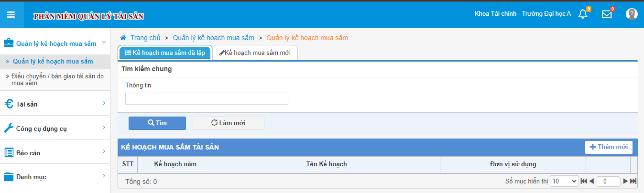The width and height of the screenshot is (644, 193).
Task: Select Kế hoạch mua sắm đã lập tab
Action: [165, 53]
